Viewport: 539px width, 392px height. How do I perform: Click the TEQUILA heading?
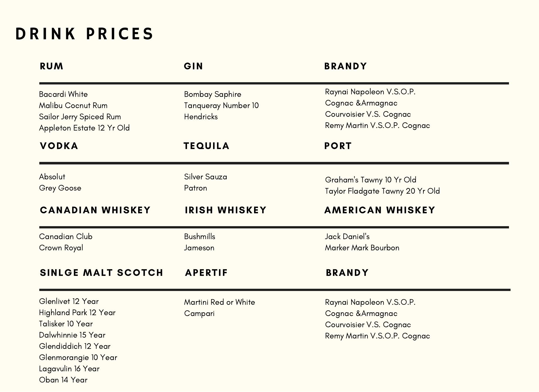[x=207, y=146]
